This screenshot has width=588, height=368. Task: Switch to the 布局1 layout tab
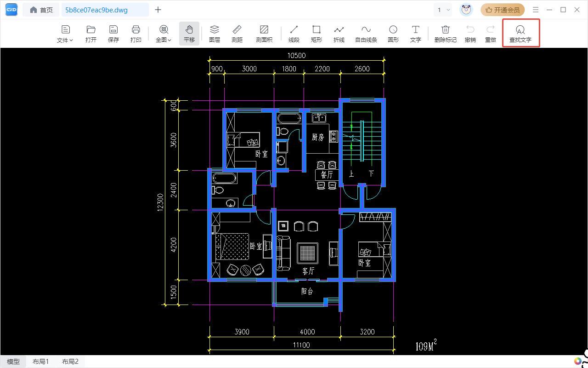[x=40, y=362]
